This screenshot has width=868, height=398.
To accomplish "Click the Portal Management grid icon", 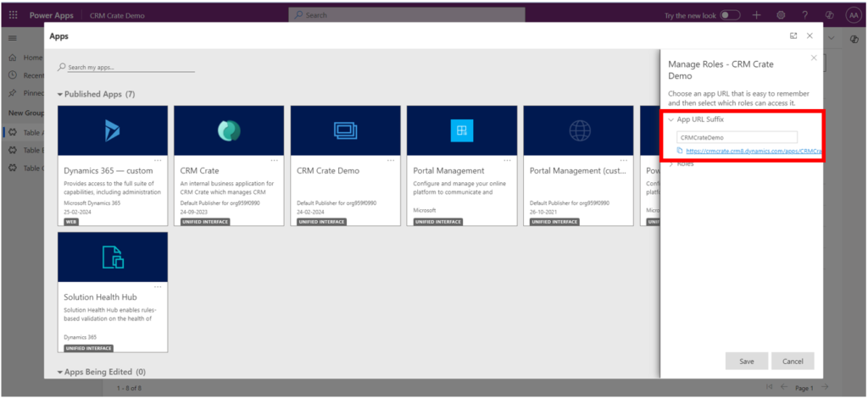I will click(462, 131).
